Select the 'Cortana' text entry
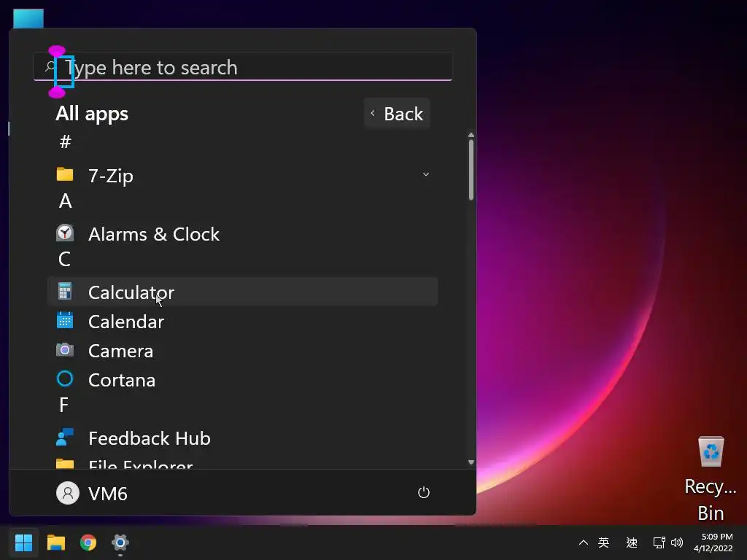This screenshot has width=747, height=560. pyautogui.click(x=122, y=380)
